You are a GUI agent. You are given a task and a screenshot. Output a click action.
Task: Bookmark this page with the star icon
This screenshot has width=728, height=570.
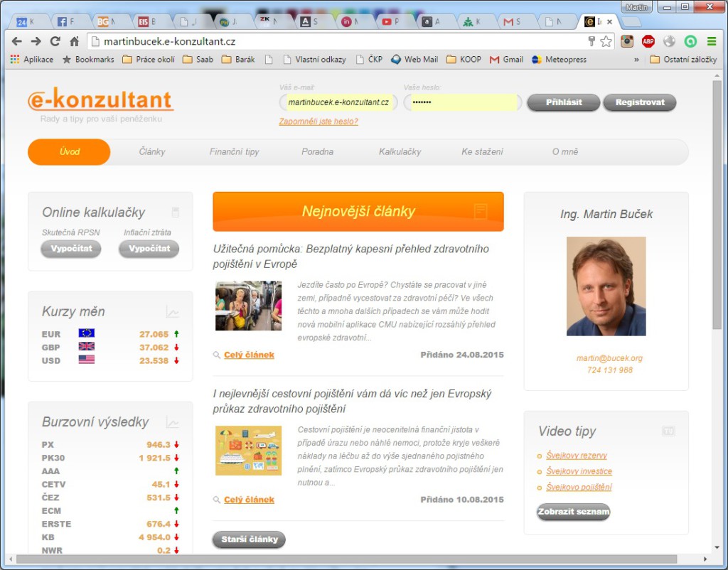click(606, 41)
